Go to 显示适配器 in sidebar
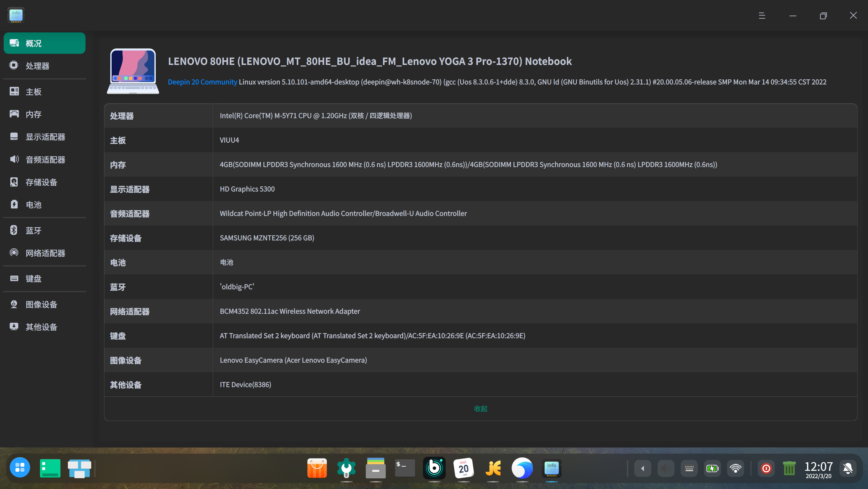Screen dimensions: 868x489 [x=45, y=137]
